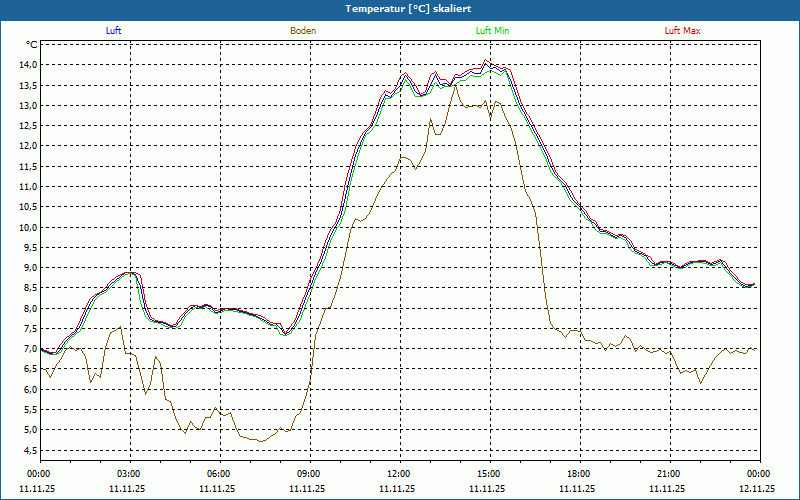800x500 pixels.
Task: Click the 9,0 y-axis value
Action: click(31, 268)
